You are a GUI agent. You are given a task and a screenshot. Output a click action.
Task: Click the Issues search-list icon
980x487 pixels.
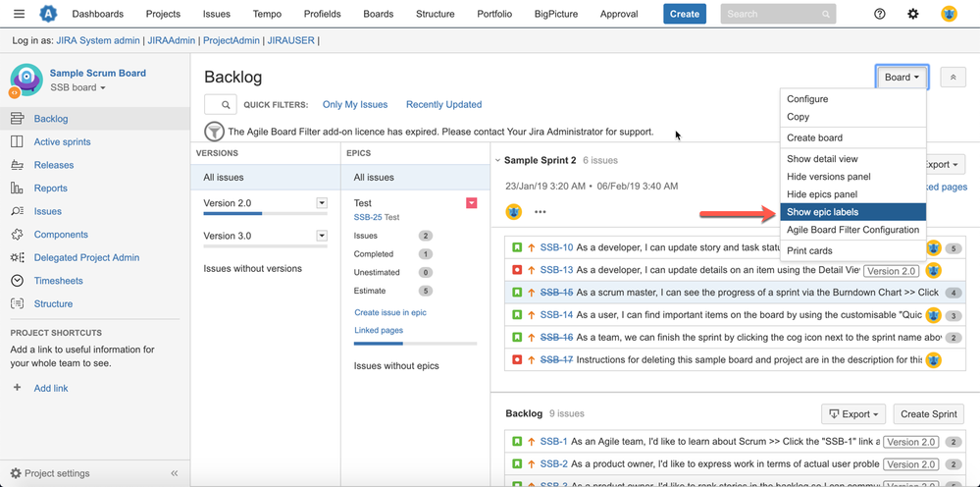coord(18,211)
